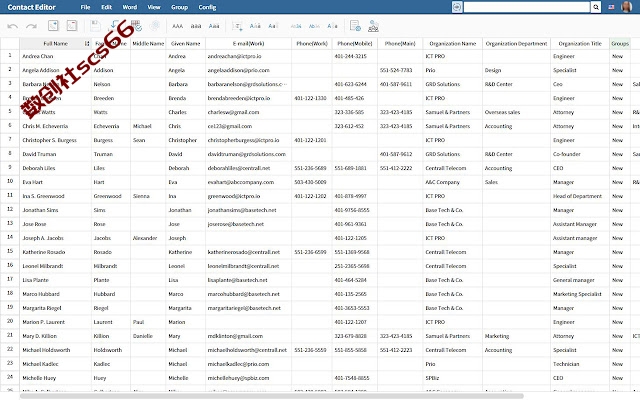The width and height of the screenshot is (640, 400).
Task: Select the 'Marco Hubbard' full name cell
Action: click(x=56, y=294)
